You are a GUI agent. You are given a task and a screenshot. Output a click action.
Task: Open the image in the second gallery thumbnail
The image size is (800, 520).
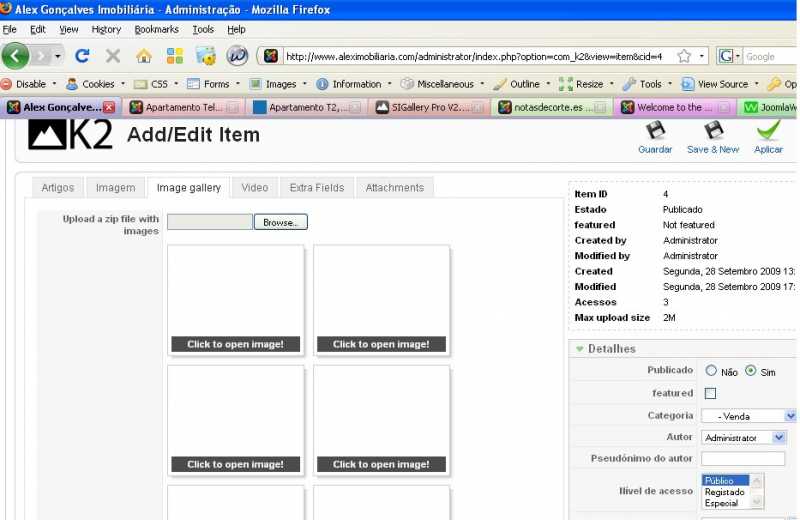click(381, 344)
